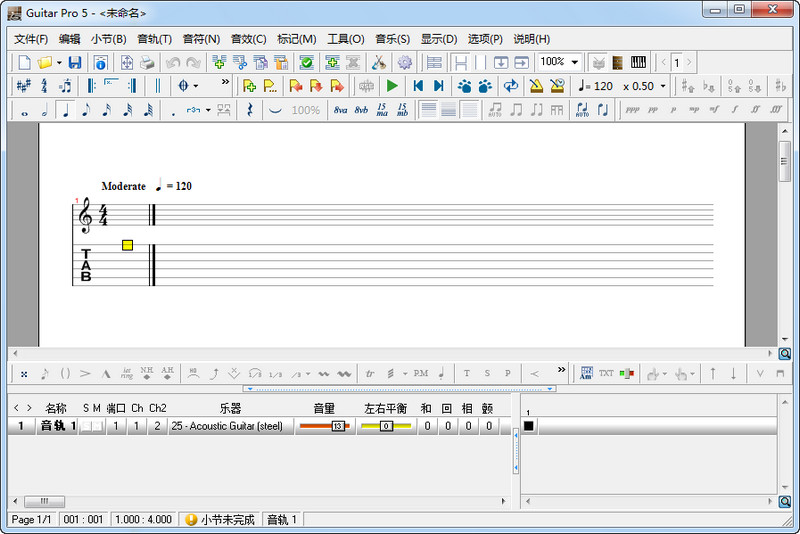Adjust the 音量 volume slider for track 1

[x=324, y=426]
